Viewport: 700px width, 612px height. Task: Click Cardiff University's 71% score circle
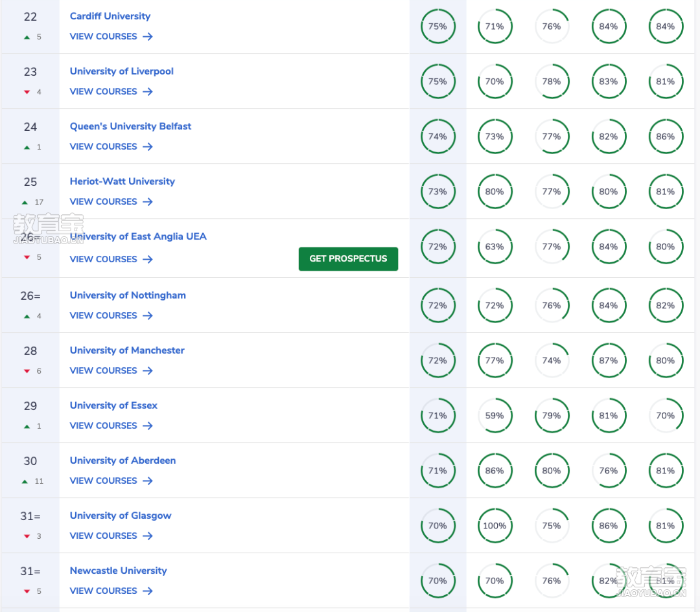[495, 27]
